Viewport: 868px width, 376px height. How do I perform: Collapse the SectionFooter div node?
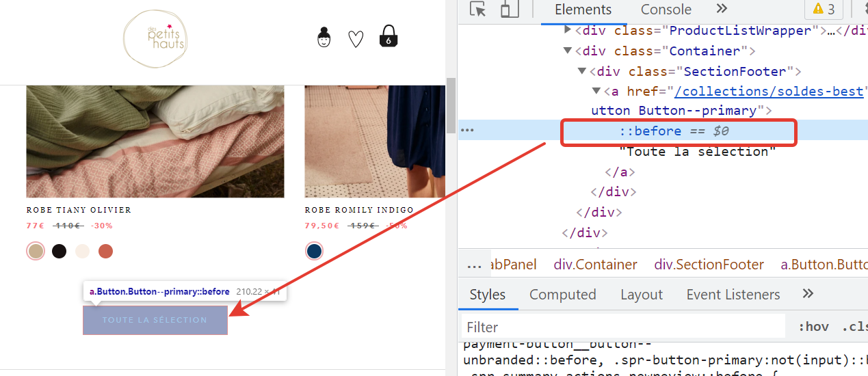coord(581,71)
